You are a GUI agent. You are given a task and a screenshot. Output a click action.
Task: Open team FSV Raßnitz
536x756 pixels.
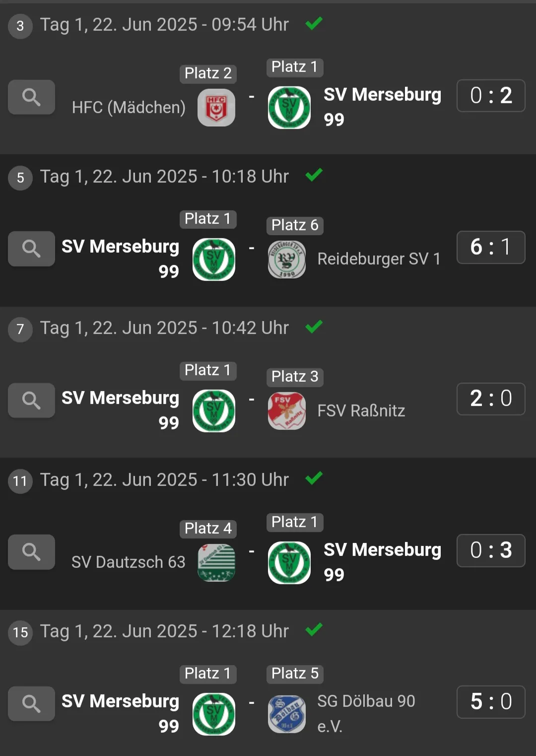coord(361,411)
